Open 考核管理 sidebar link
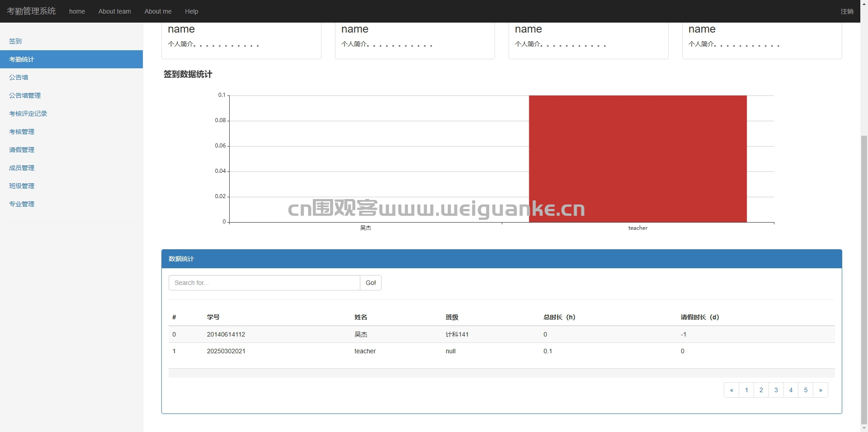 pos(71,132)
